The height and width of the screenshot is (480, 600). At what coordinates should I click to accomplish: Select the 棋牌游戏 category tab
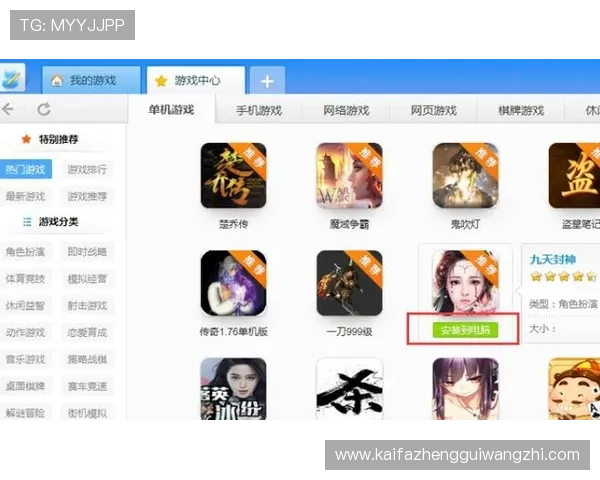point(521,111)
